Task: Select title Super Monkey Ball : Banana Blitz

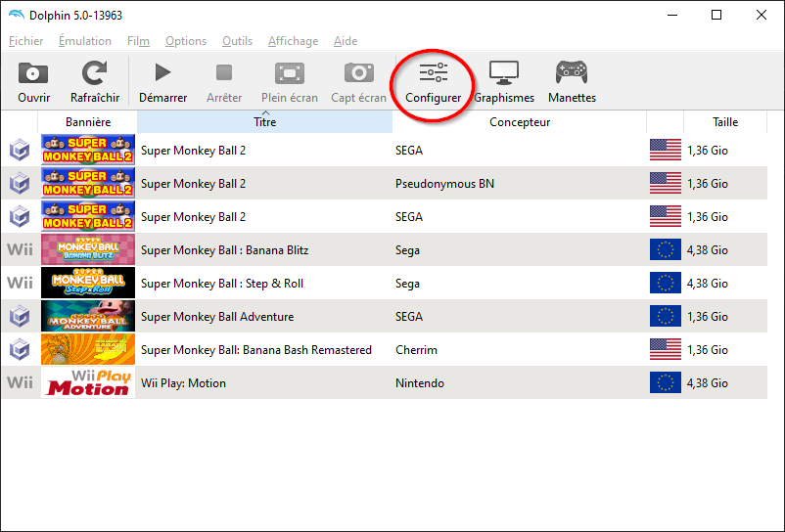Action: pos(224,250)
